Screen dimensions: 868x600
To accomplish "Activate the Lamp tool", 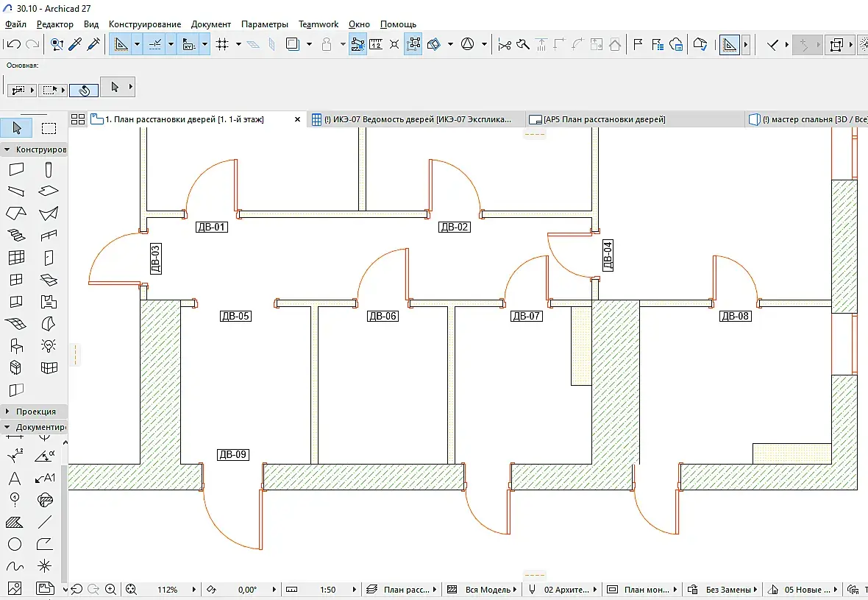I will (x=49, y=345).
